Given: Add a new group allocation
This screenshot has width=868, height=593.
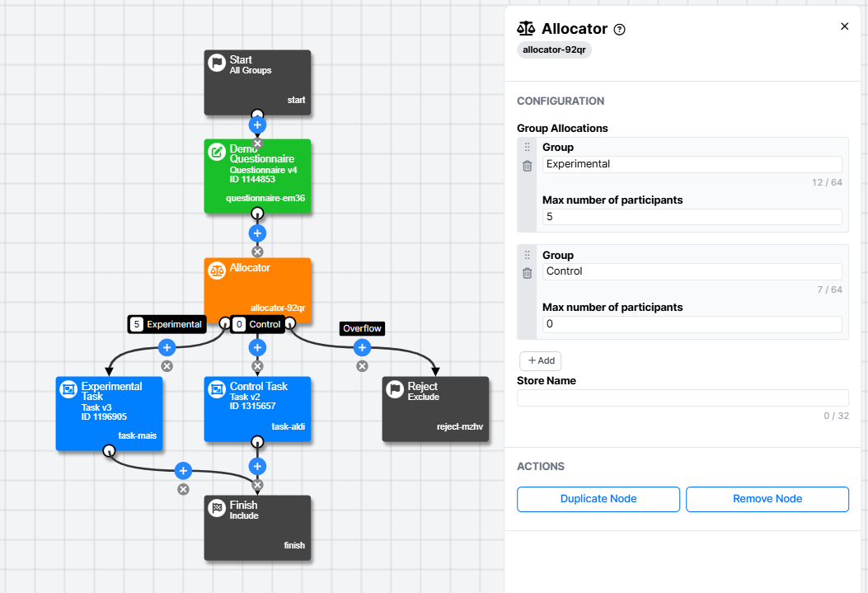Looking at the screenshot, I should coord(540,360).
